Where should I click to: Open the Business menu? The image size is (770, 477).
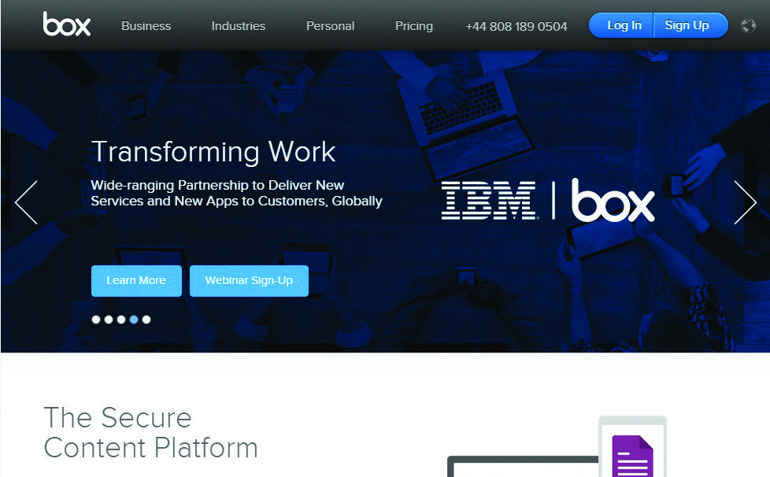[x=146, y=26]
